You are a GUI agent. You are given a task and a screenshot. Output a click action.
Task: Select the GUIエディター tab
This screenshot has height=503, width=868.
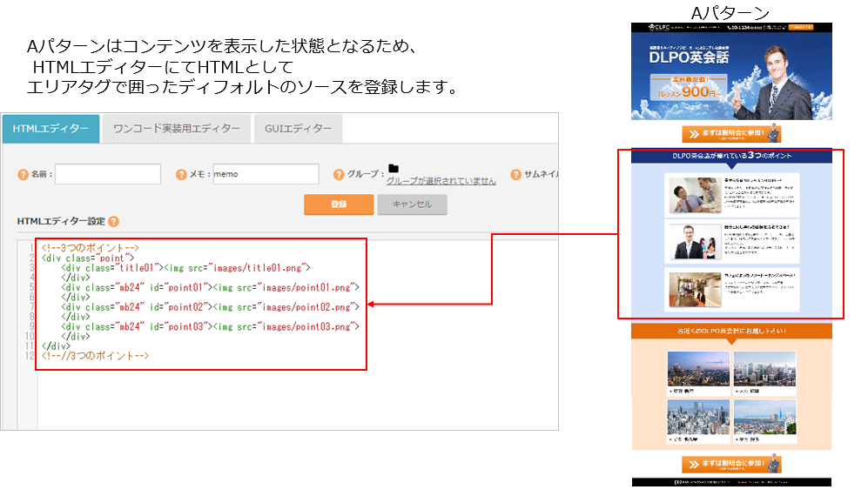298,129
